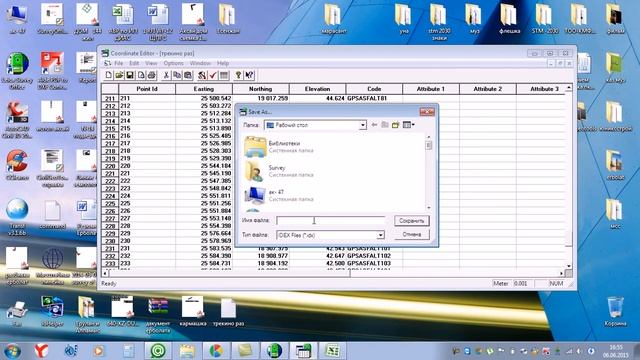Click the Windows Start button
640x360 pixels.
(x=13, y=351)
